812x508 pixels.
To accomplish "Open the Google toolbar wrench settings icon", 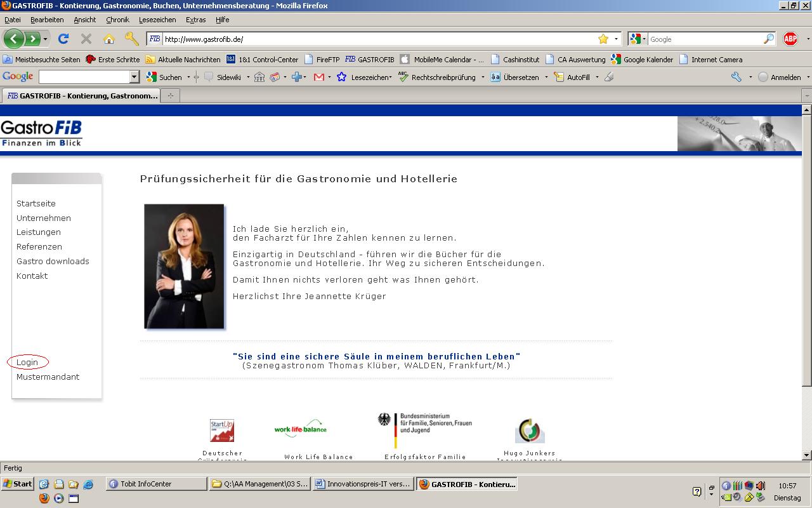I will point(736,77).
